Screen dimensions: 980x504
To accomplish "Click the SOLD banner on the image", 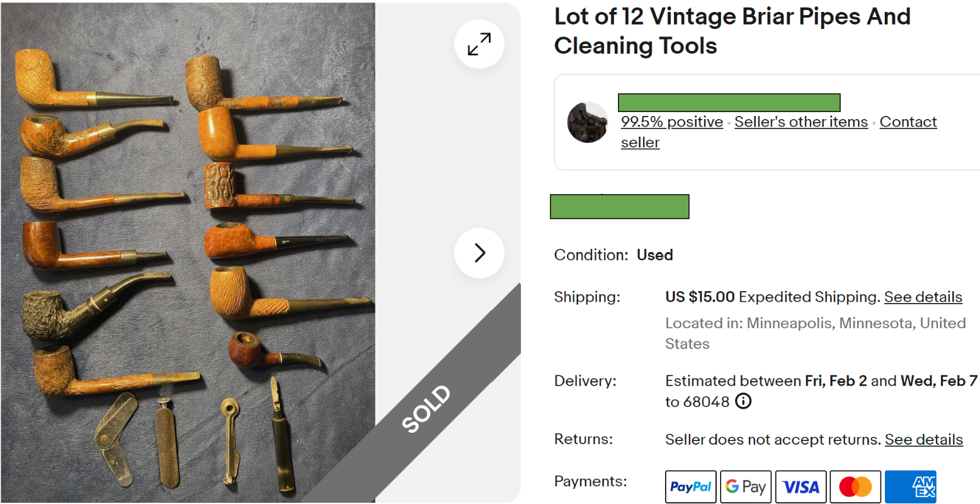I will (x=427, y=408).
